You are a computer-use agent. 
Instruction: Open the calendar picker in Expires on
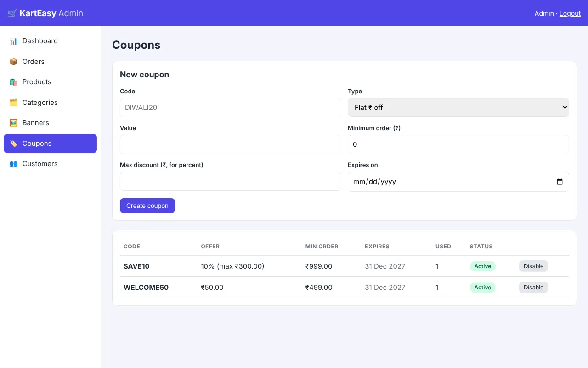(560, 182)
